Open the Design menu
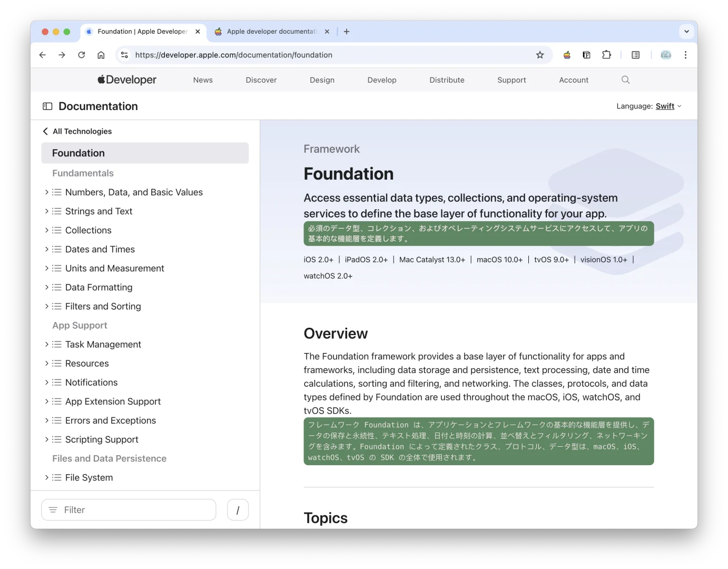 322,80
